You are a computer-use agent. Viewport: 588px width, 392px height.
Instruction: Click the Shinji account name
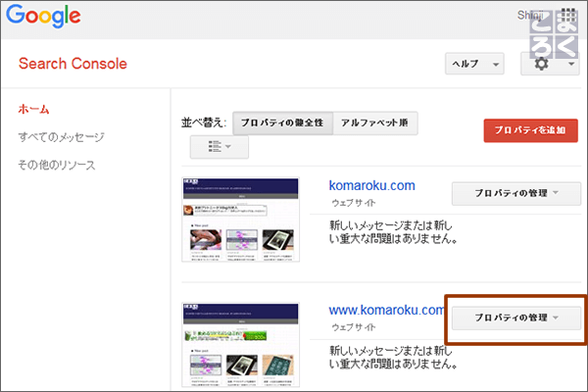pos(530,15)
